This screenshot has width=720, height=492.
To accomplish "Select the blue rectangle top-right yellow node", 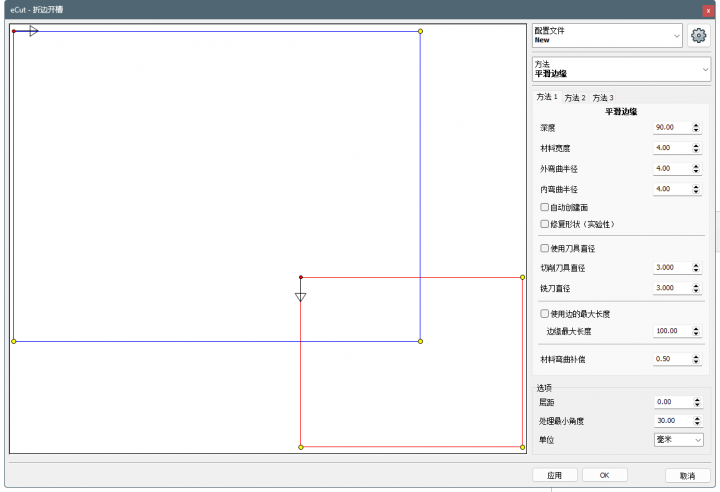I will coord(420,31).
